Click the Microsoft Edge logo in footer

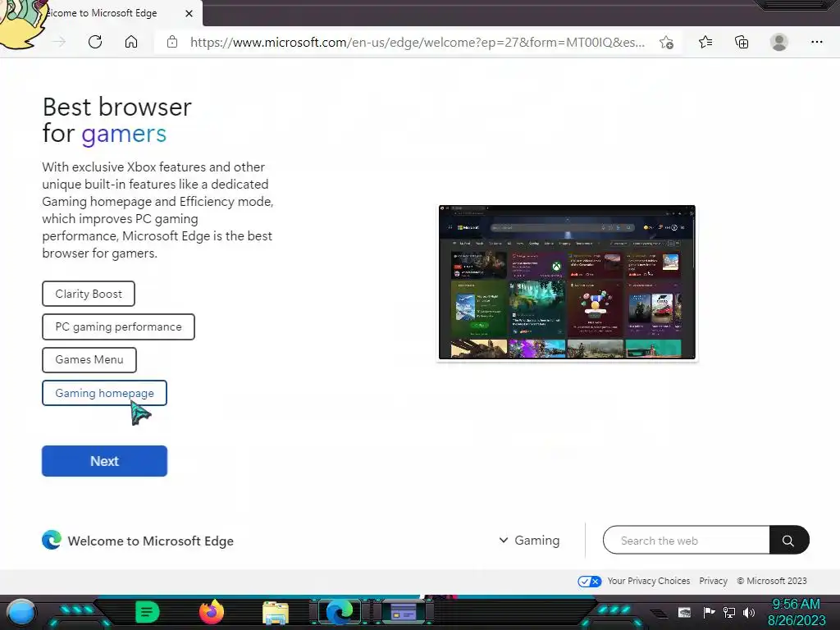coord(52,540)
